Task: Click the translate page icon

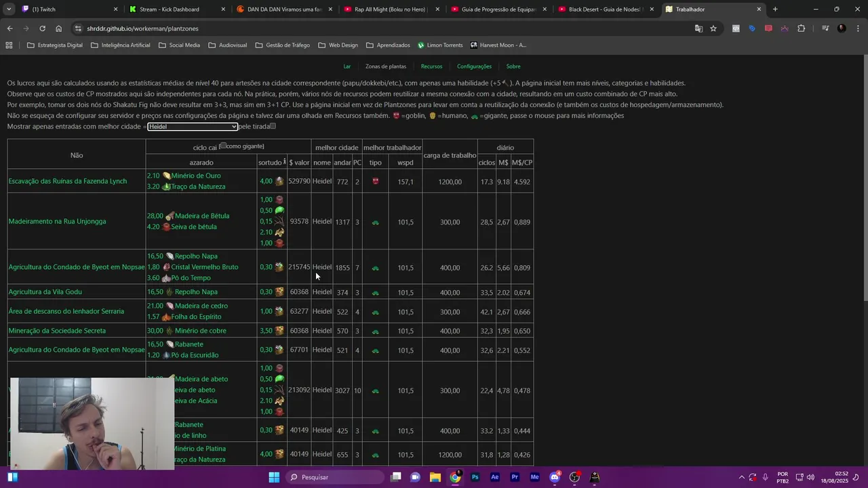Action: click(x=698, y=28)
